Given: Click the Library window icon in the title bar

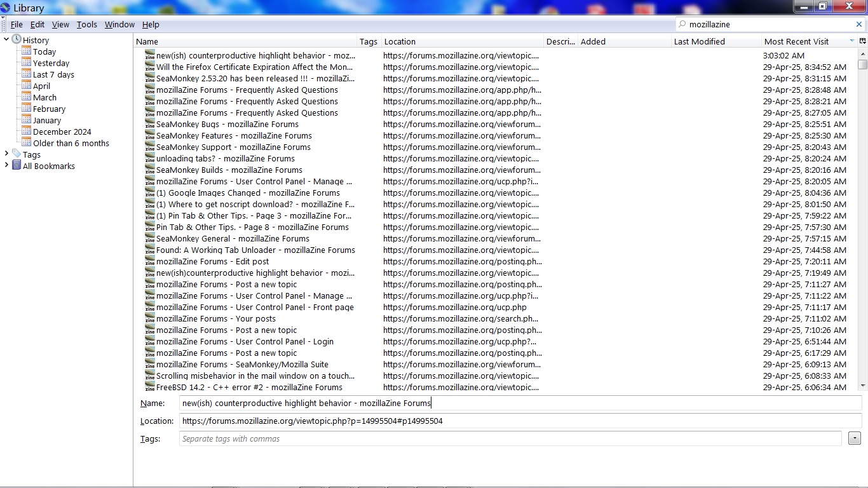Looking at the screenshot, I should pyautogui.click(x=6, y=8).
